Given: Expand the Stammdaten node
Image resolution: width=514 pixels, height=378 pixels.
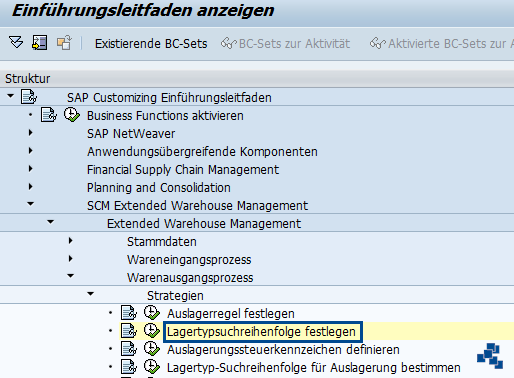Looking at the screenshot, I should (x=71, y=241).
